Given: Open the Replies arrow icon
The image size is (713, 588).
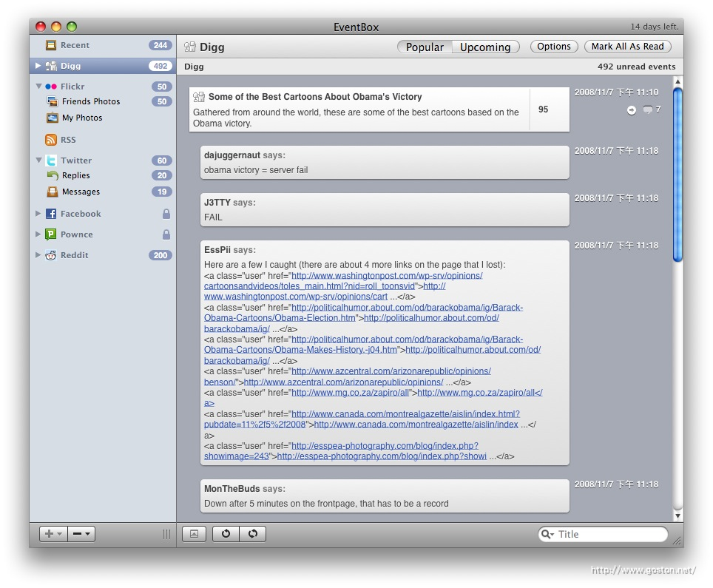Looking at the screenshot, I should pyautogui.click(x=53, y=175).
